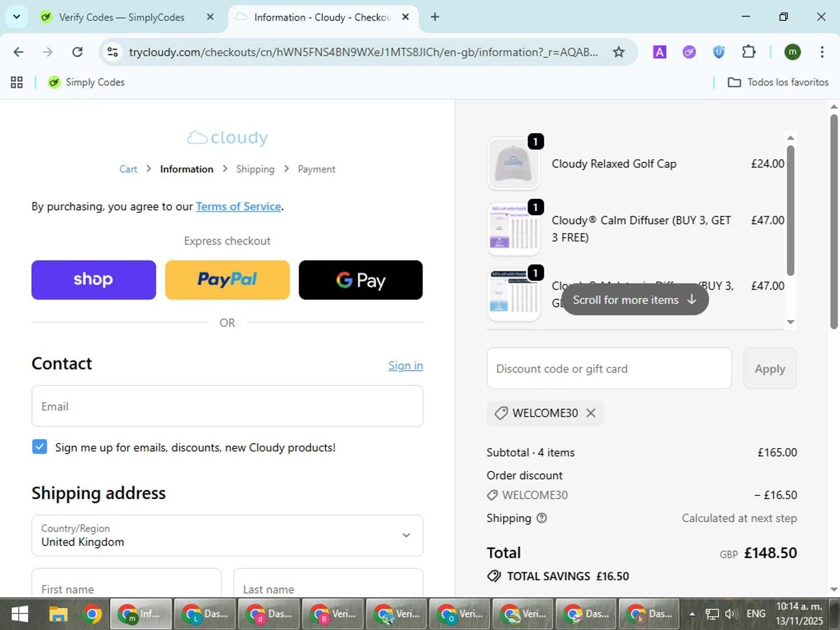Choose Google Pay express checkout
This screenshot has height=630, width=840.
coord(361,280)
